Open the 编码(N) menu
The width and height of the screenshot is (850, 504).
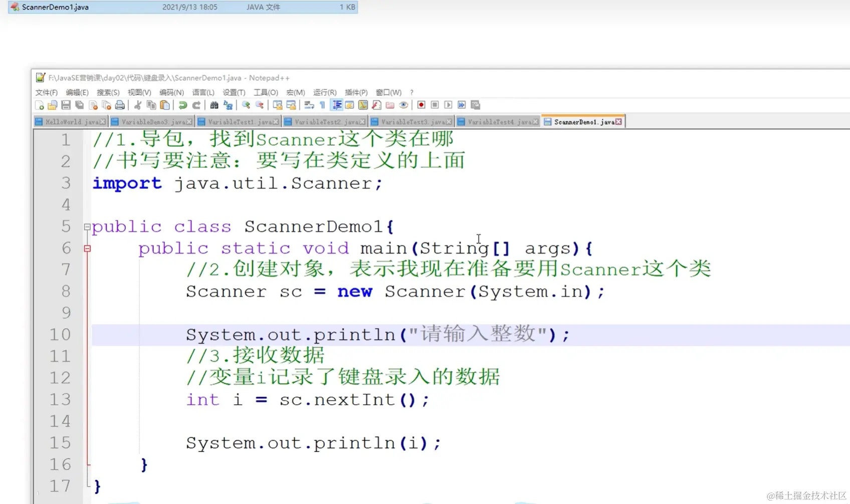(171, 92)
